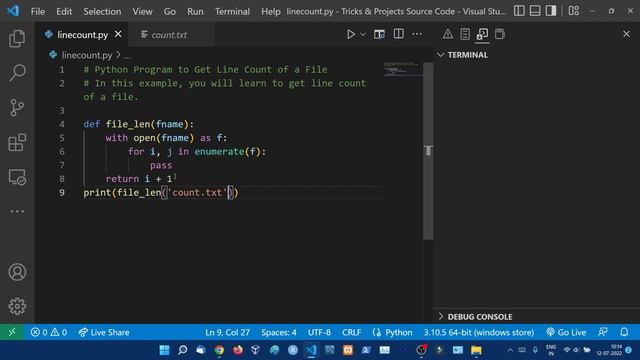Open the Search view in activity bar
Image resolution: width=640 pixels, height=360 pixels.
tap(17, 73)
